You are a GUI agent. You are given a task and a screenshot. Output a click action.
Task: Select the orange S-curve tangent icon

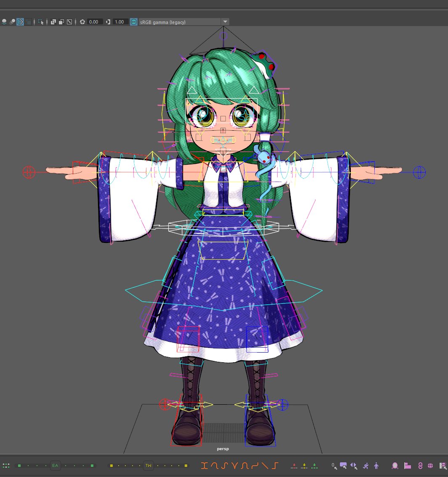(225, 465)
